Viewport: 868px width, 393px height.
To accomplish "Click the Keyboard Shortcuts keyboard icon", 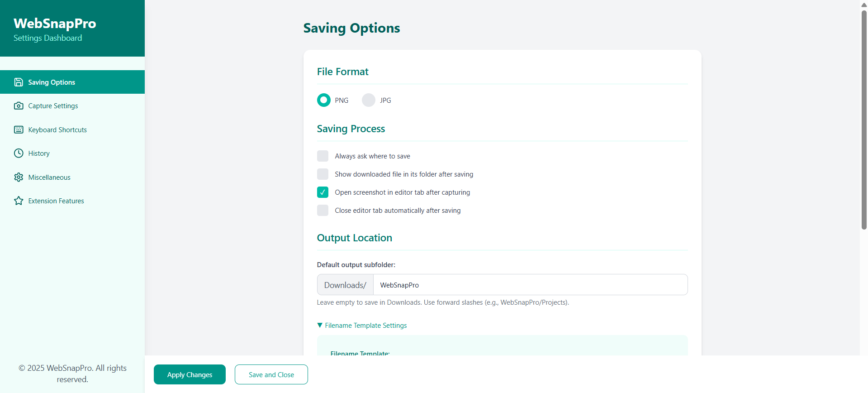I will point(19,130).
